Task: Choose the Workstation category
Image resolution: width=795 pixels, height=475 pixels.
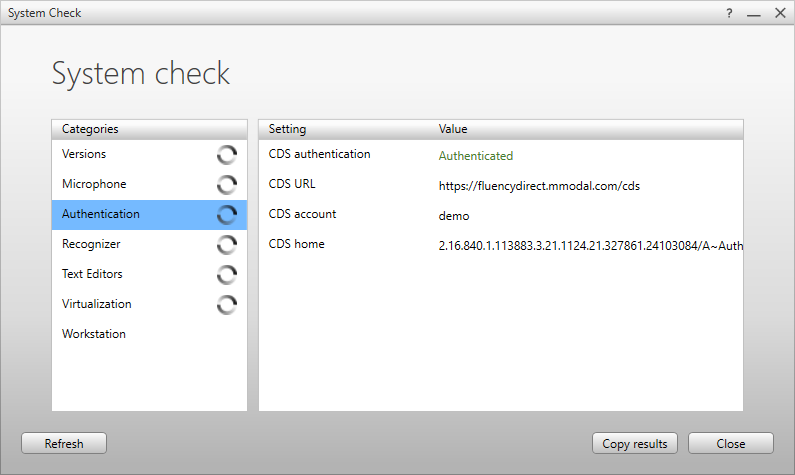Action: click(x=94, y=334)
